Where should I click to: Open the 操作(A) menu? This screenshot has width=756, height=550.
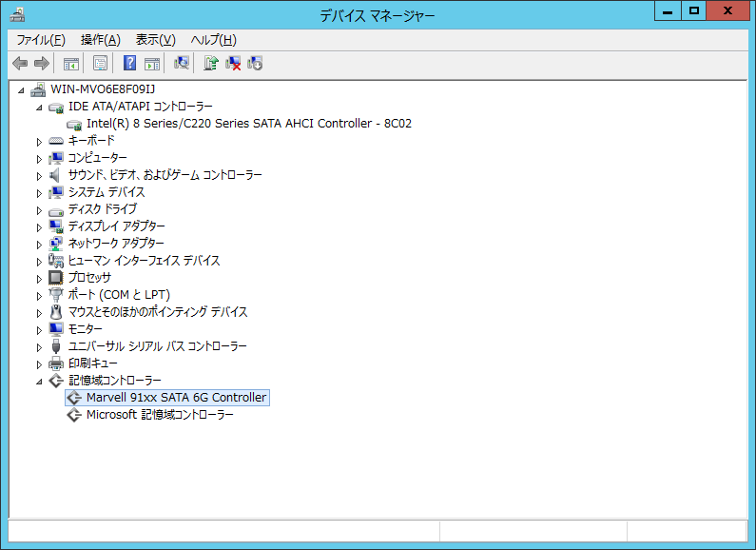point(100,40)
